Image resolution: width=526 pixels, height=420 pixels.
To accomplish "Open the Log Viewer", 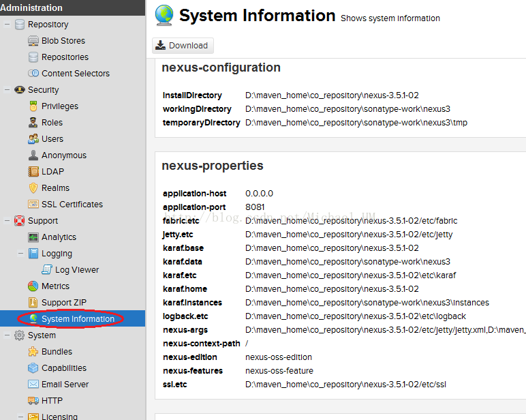I will 77,270.
